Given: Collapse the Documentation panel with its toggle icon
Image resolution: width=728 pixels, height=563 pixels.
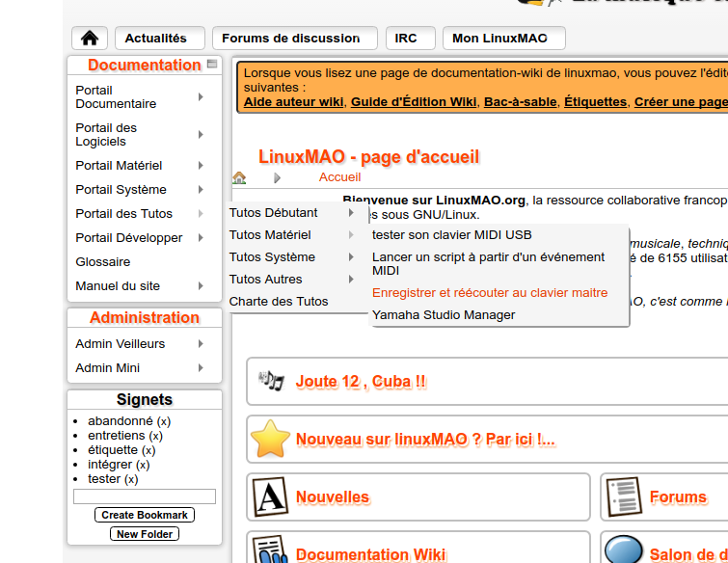Looking at the screenshot, I should (212, 64).
